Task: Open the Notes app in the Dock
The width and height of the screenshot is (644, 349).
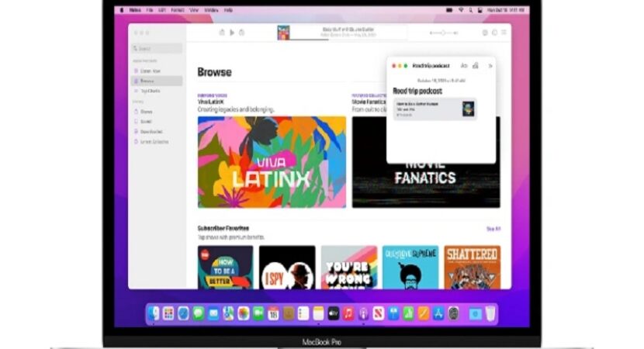Action: pyautogui.click(x=318, y=313)
